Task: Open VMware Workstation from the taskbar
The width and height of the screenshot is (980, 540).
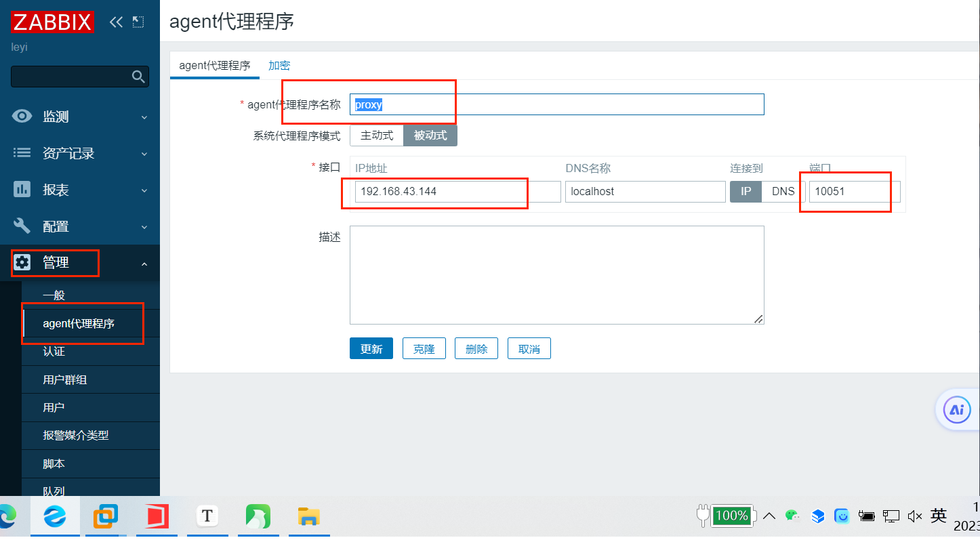Action: (x=105, y=517)
